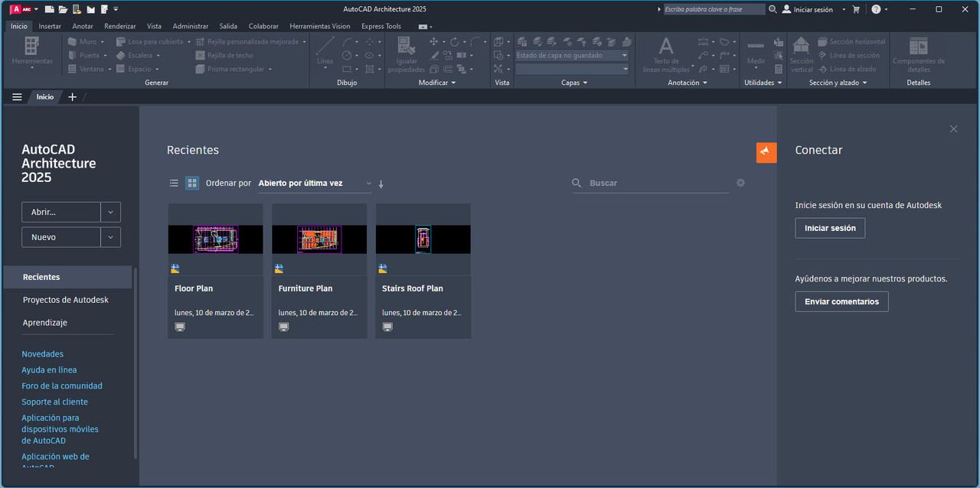This screenshot has height=488, width=980.
Task: Open the Stairs Roof Plan thumbnail
Action: click(x=423, y=239)
